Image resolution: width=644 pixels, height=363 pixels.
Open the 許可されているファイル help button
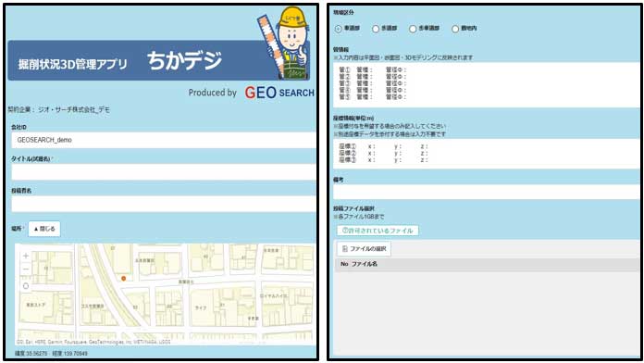378,231
